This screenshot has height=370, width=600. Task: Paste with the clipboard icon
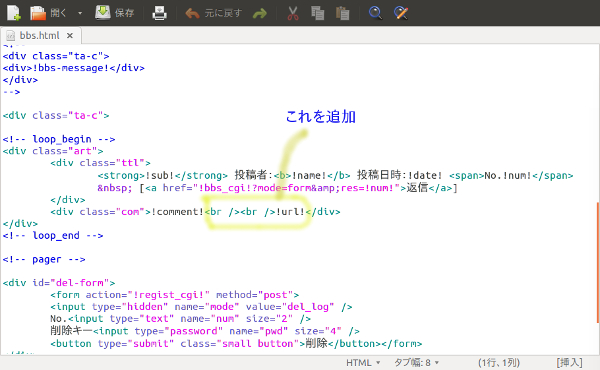pos(342,13)
